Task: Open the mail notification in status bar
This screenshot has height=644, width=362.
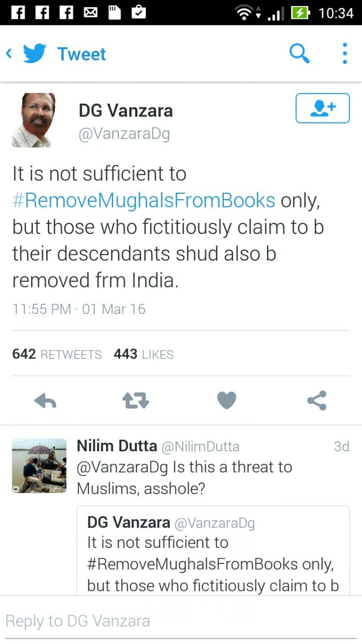Action: 91,12
